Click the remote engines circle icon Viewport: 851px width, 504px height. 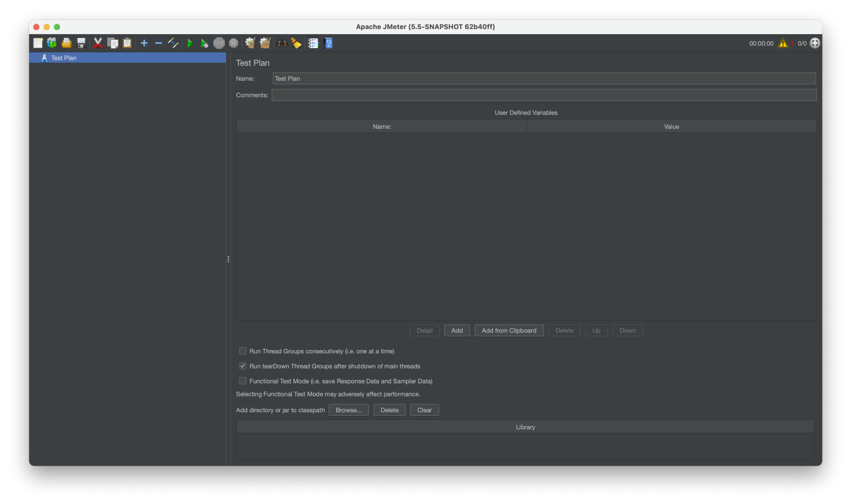(815, 43)
